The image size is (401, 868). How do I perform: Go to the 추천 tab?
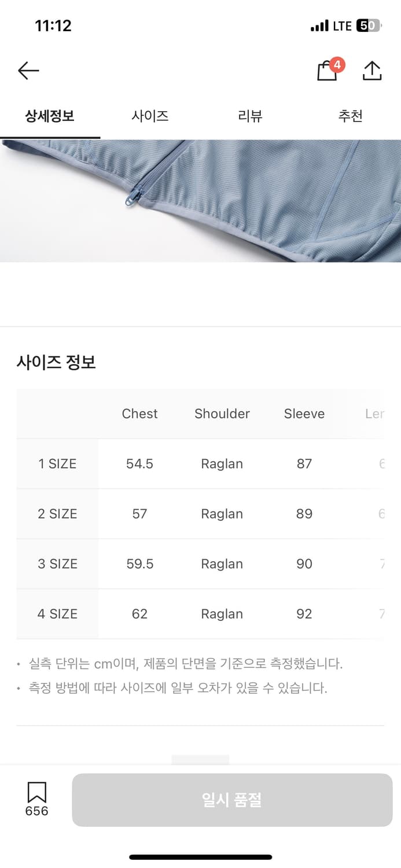pos(351,116)
